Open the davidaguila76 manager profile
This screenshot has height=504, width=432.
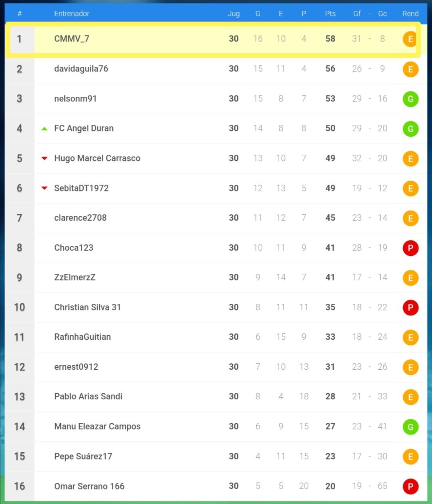point(81,69)
